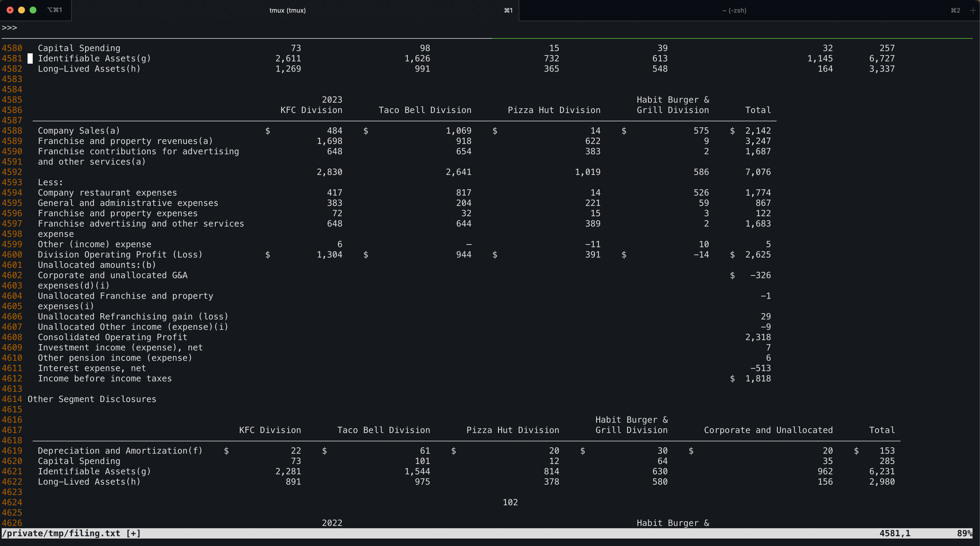Click the 4581,1 cursor position indicator
Image resolution: width=980 pixels, height=546 pixels.
(x=895, y=533)
